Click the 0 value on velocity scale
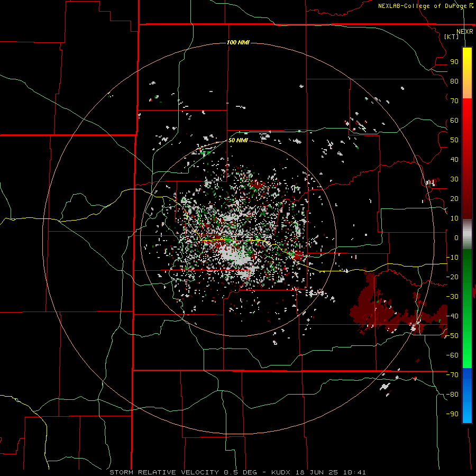Screen dimensions: 476x476 click(x=456, y=237)
